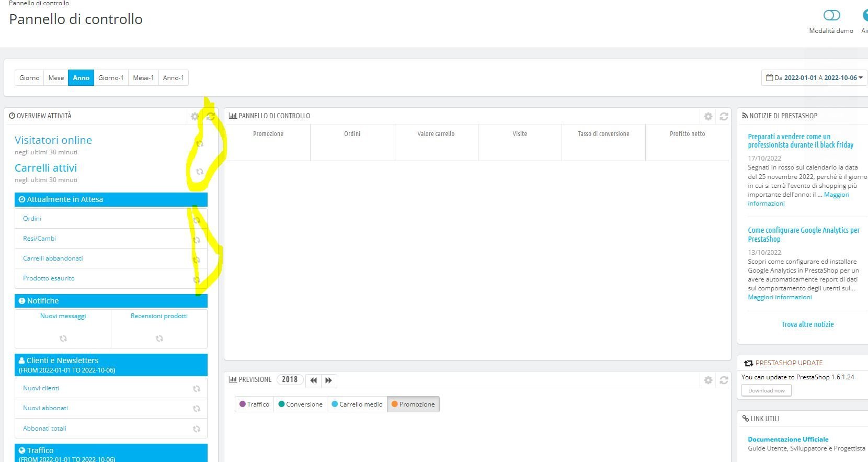Click the Download now button

[767, 390]
